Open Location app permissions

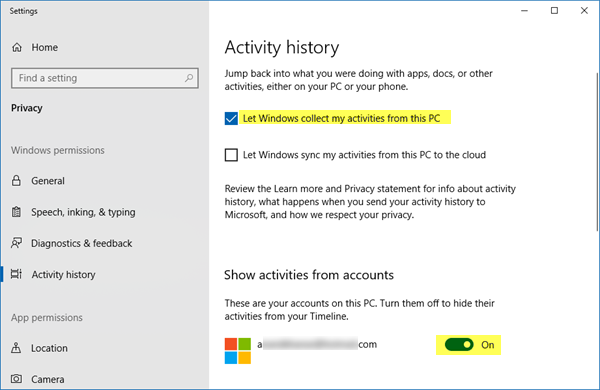point(49,348)
